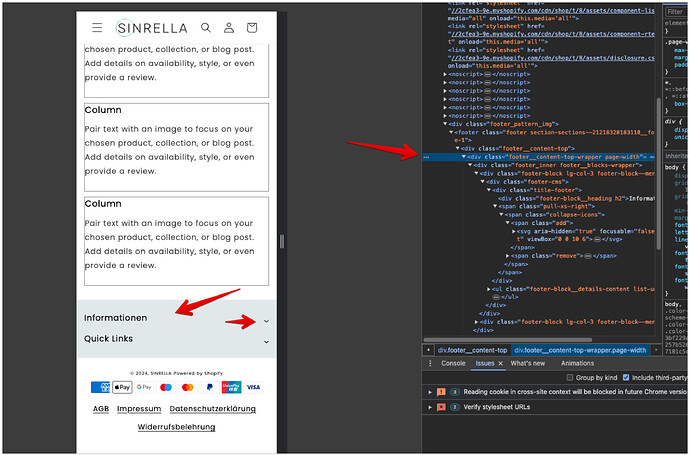
Task: Collapse the footer-cms div node
Action: tap(482, 182)
